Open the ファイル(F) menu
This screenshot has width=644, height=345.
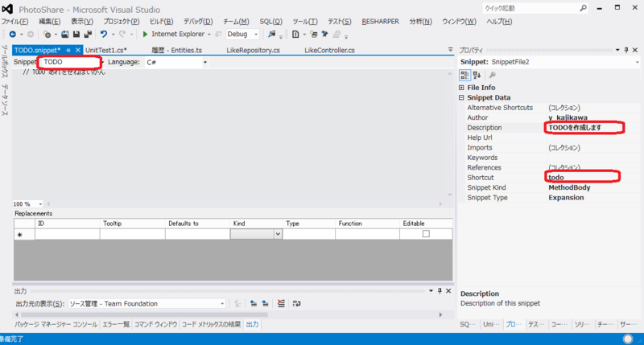pyautogui.click(x=14, y=22)
